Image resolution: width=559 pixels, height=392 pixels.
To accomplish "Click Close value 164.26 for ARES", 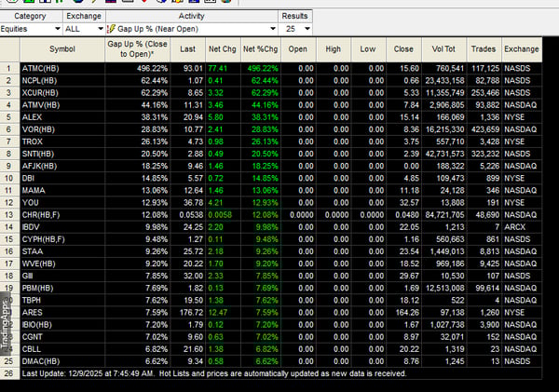I will coord(407,313).
